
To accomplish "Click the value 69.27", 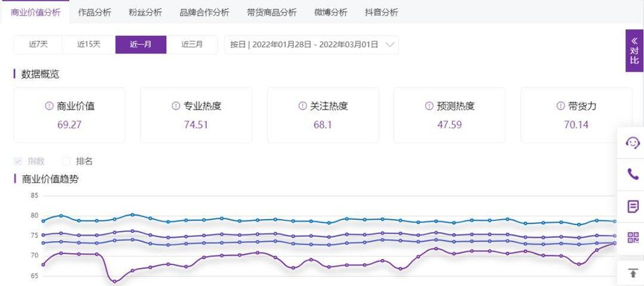I will coord(70,125).
